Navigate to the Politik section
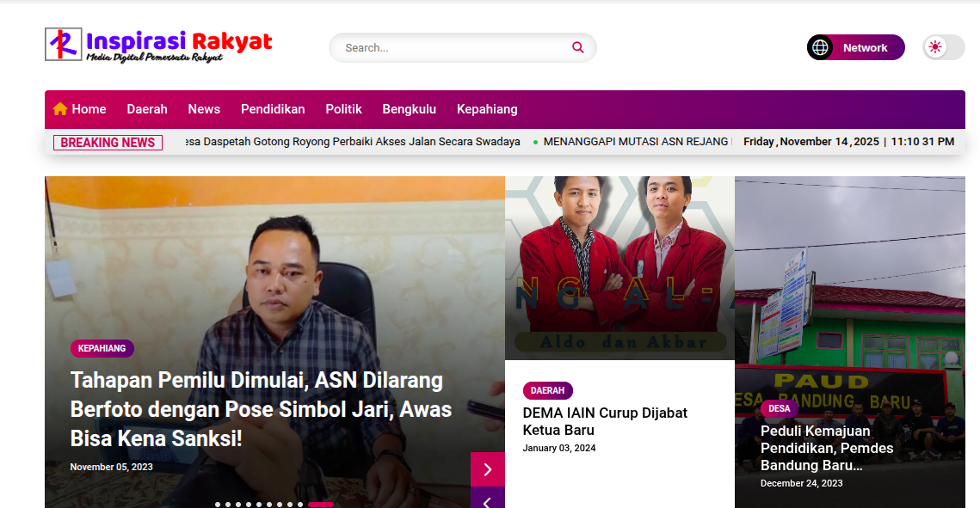Image resolution: width=980 pixels, height=508 pixels. pos(343,109)
